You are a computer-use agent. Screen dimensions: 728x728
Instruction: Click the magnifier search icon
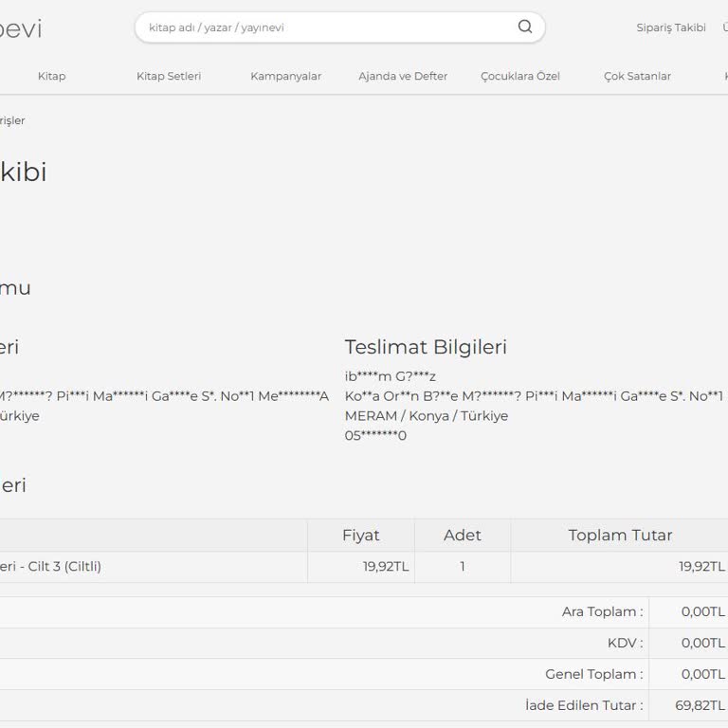tap(524, 27)
